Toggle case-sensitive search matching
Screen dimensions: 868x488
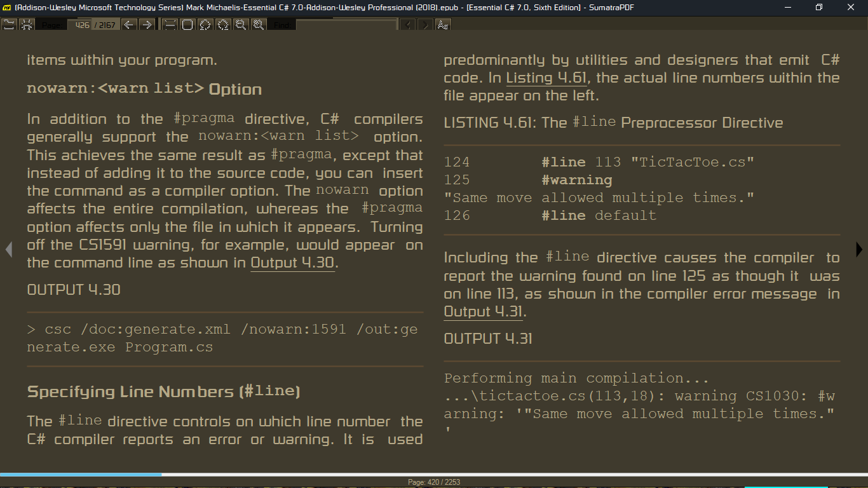click(443, 24)
